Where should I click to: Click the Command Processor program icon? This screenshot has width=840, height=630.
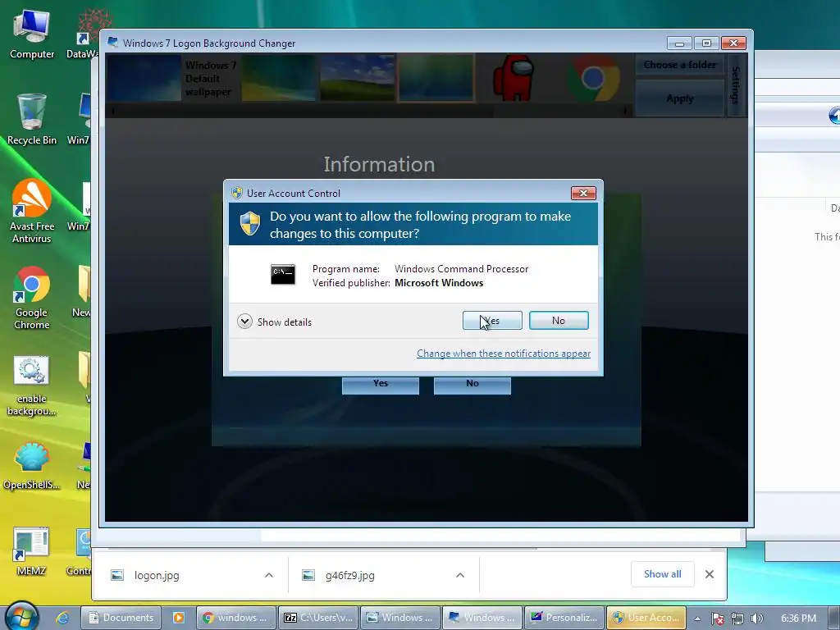pyautogui.click(x=282, y=274)
